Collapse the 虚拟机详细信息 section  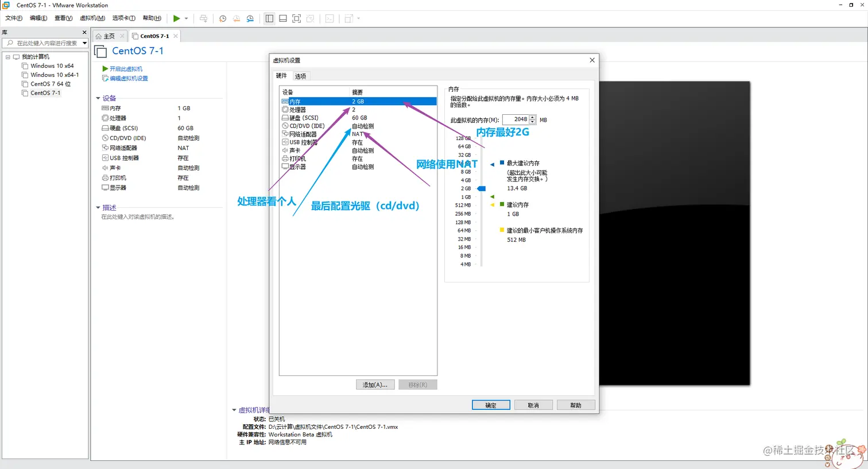234,410
